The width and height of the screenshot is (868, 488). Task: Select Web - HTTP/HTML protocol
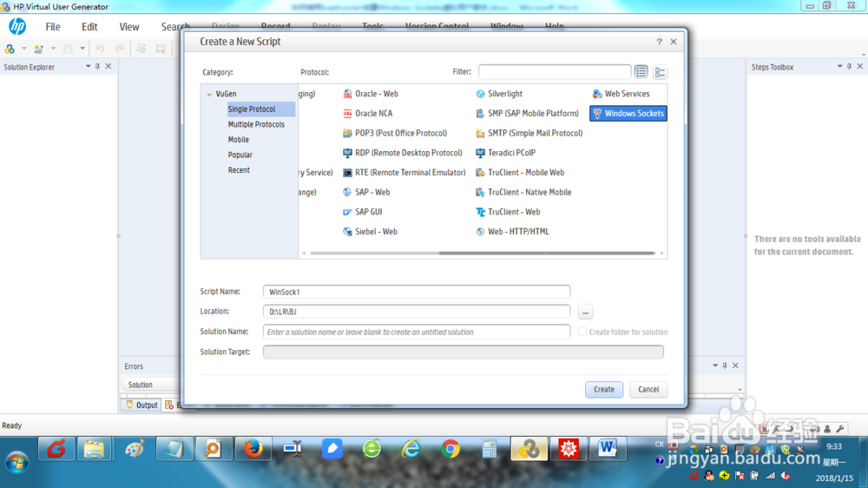point(512,231)
